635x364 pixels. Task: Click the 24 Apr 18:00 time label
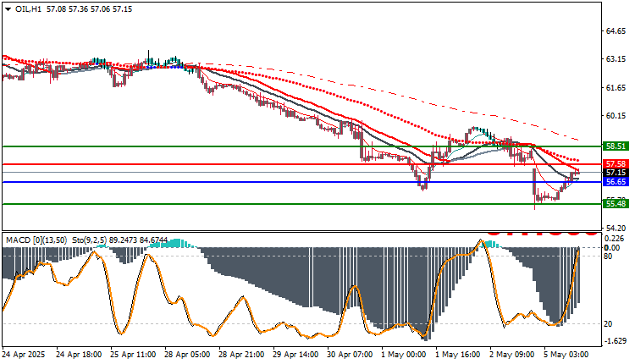pos(79,355)
